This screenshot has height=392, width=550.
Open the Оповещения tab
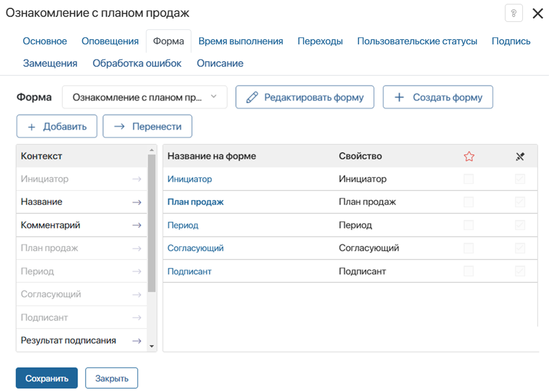(110, 41)
